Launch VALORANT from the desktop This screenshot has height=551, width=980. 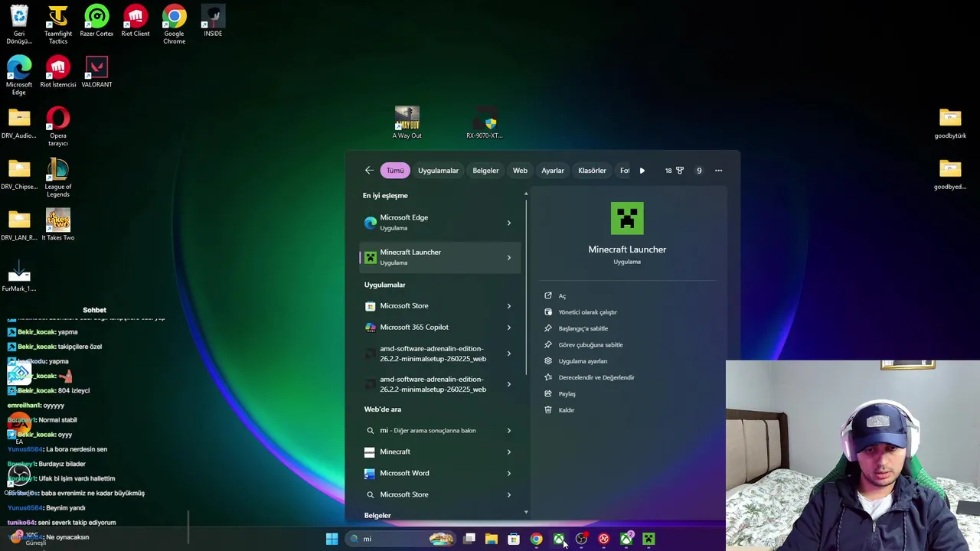96,72
